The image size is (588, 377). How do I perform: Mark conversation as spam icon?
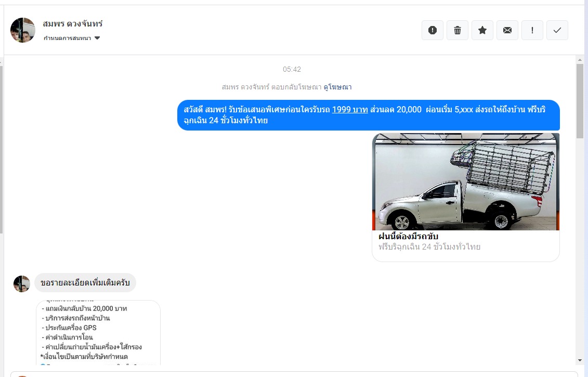(x=433, y=30)
